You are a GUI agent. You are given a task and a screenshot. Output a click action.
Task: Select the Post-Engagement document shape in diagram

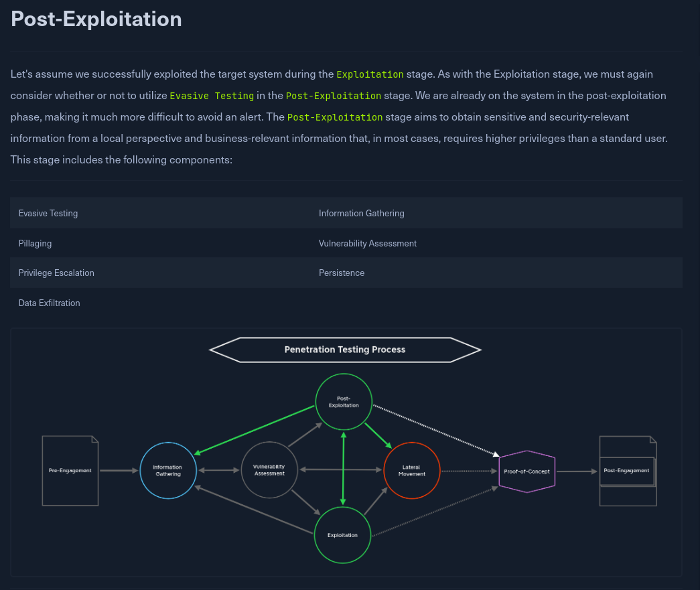pos(627,471)
